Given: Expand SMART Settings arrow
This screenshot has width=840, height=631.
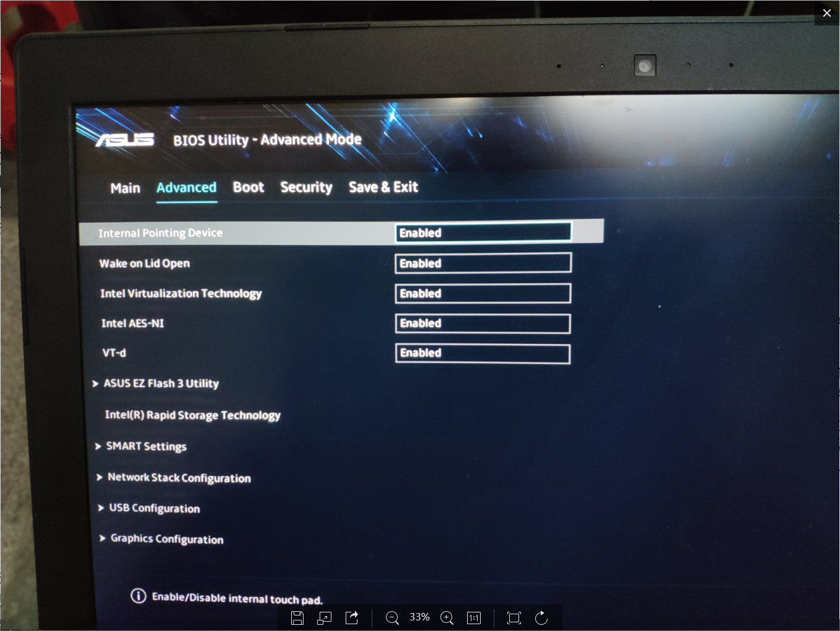Looking at the screenshot, I should 98,446.
